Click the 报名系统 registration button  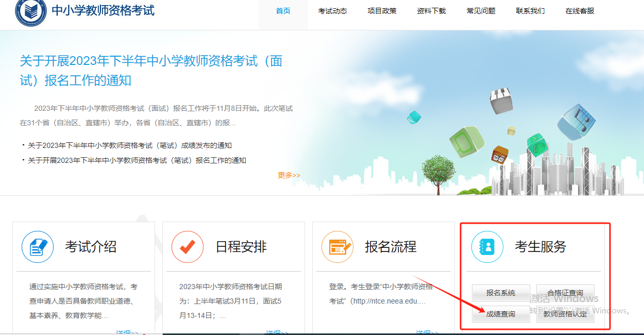pos(500,293)
